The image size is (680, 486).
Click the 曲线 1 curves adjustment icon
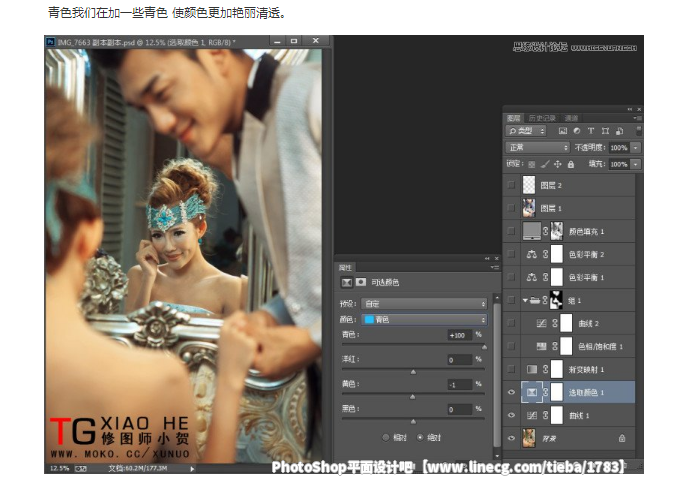532,415
